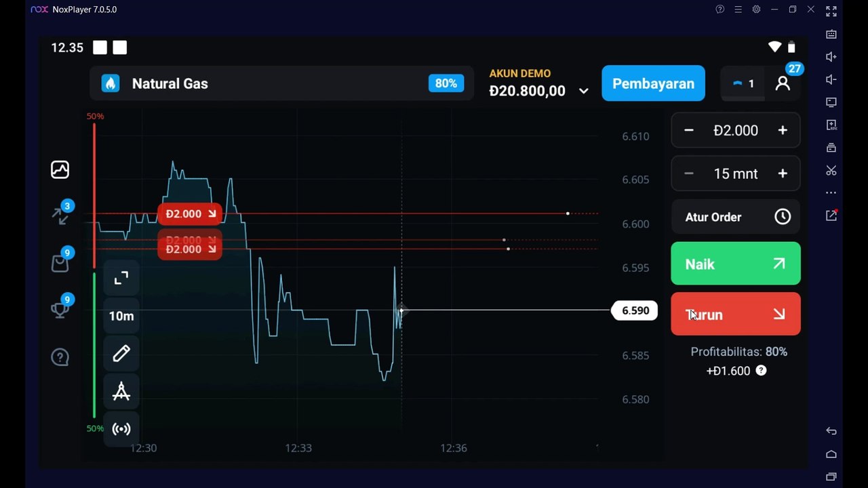Open the help question mark in sidebar
This screenshot has width=868, height=488.
(60, 357)
